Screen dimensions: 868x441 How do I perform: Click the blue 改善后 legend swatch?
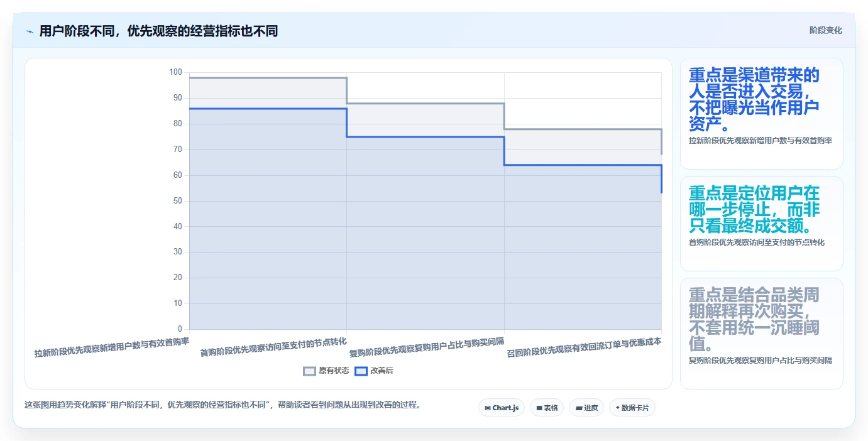tap(361, 371)
